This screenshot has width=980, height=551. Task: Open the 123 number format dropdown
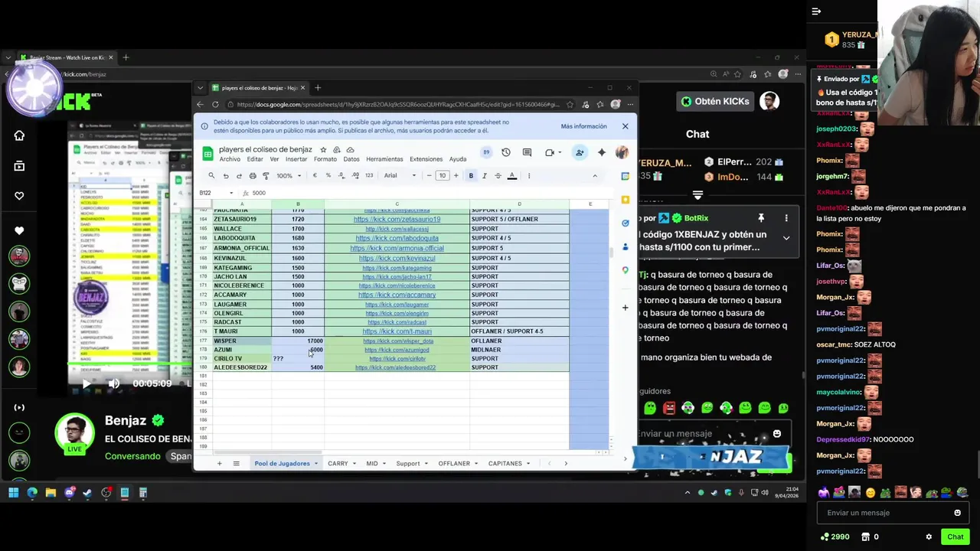pyautogui.click(x=369, y=176)
